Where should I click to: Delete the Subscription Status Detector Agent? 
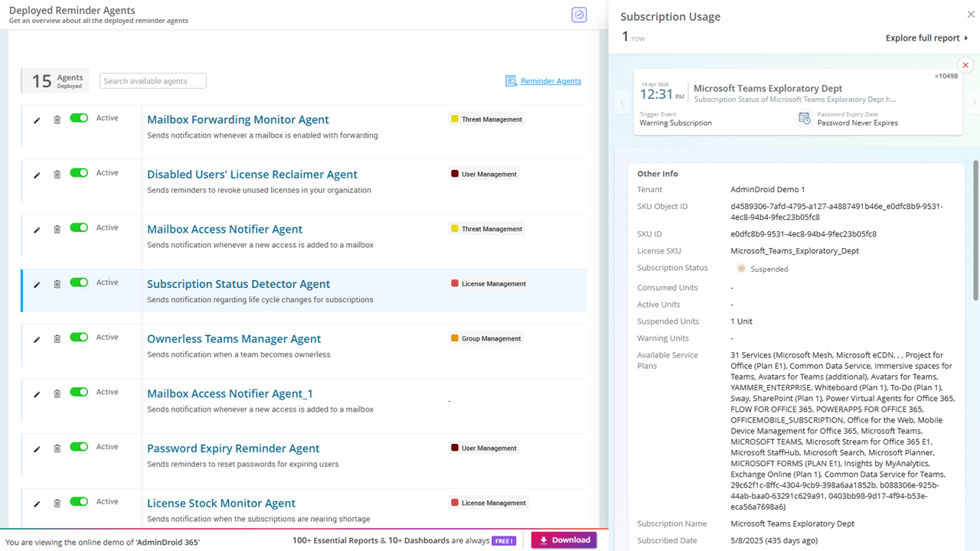pos(57,285)
